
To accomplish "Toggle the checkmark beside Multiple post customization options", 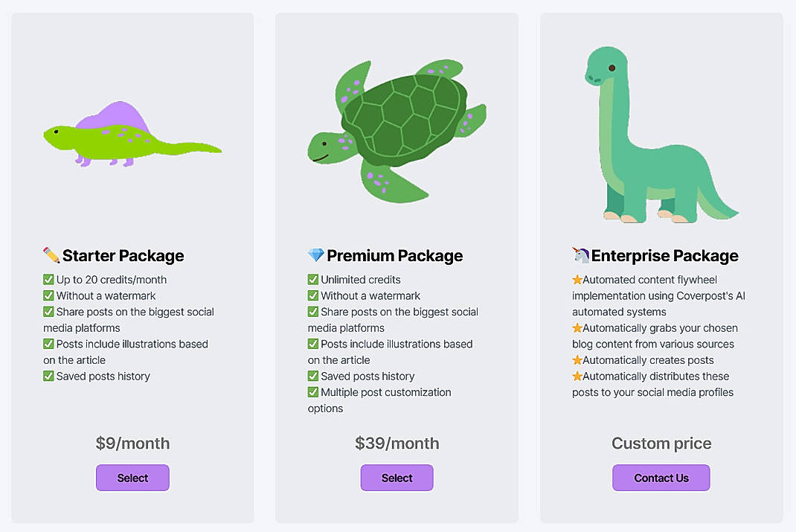I will (312, 392).
